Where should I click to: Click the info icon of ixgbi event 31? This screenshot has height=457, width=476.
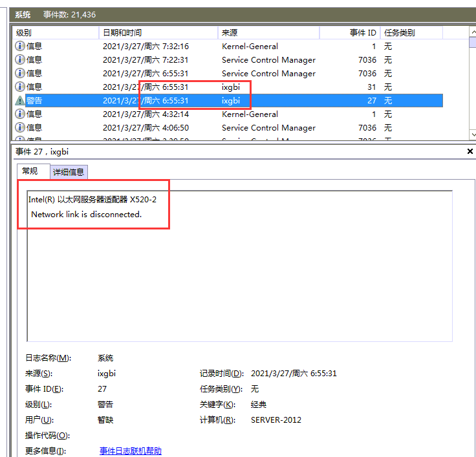tap(20, 87)
